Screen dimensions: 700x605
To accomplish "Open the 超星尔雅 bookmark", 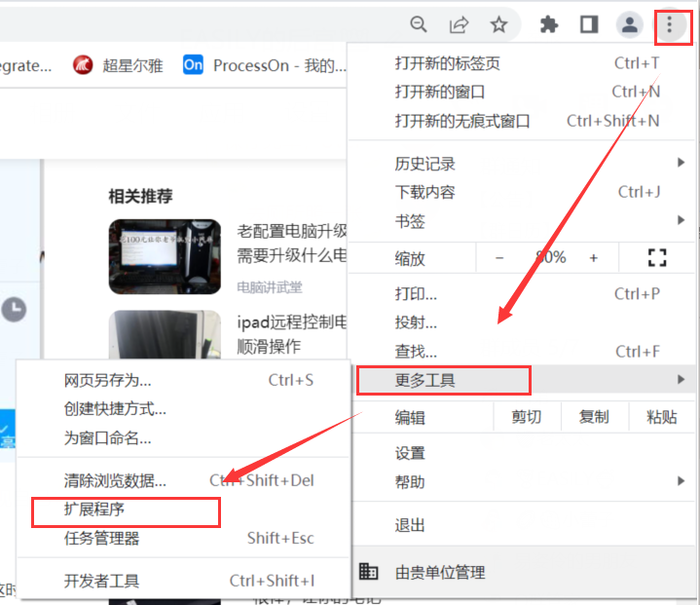I will 118,65.
